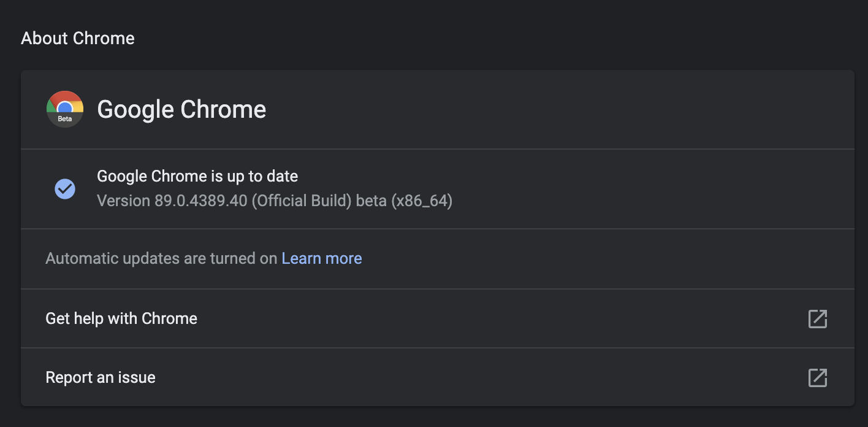
Task: Click the About Chrome page heading
Action: 78,38
